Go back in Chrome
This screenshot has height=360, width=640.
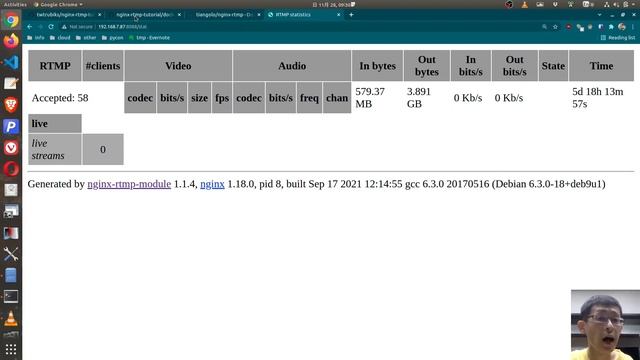click(x=29, y=27)
